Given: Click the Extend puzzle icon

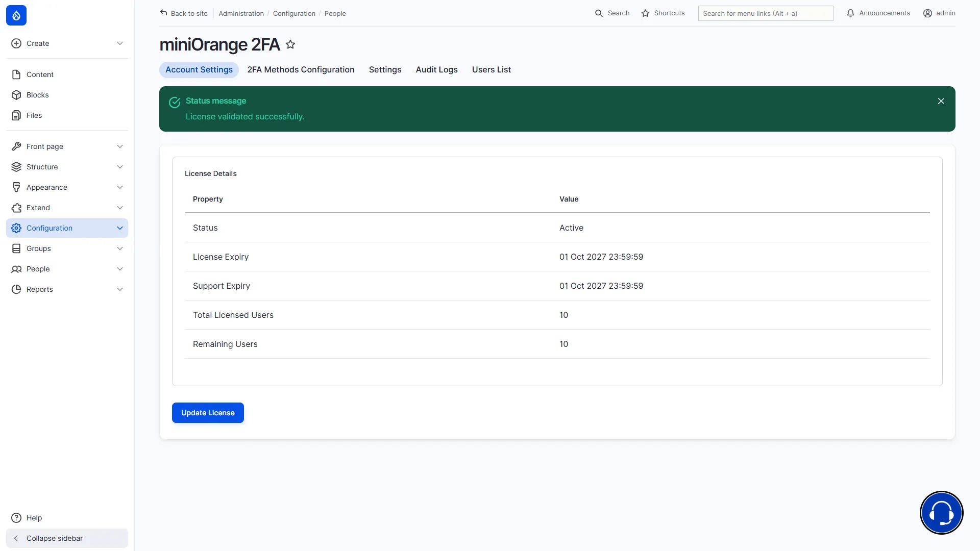Looking at the screenshot, I should pos(16,208).
